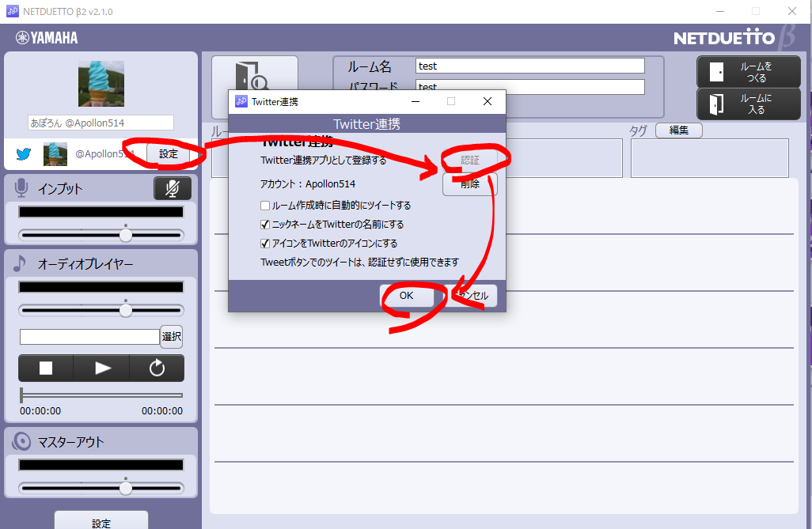Click the master out speaker icon
The image size is (812, 529).
coord(21,441)
